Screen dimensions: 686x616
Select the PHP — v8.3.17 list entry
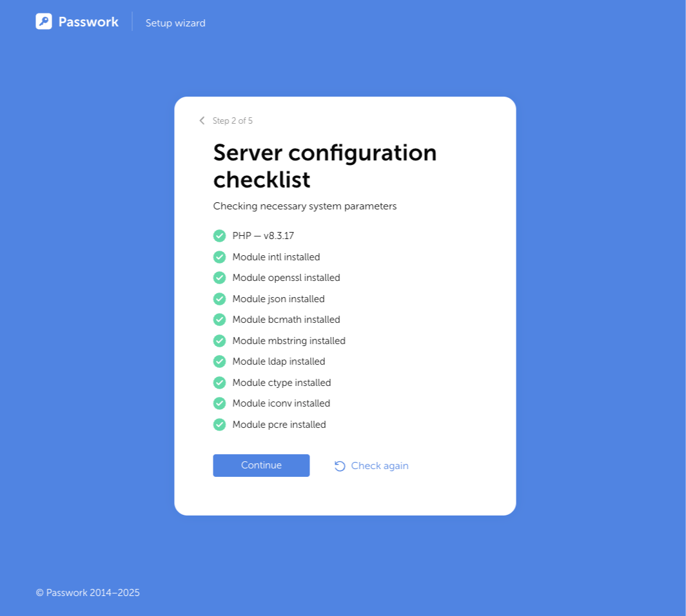click(x=262, y=235)
